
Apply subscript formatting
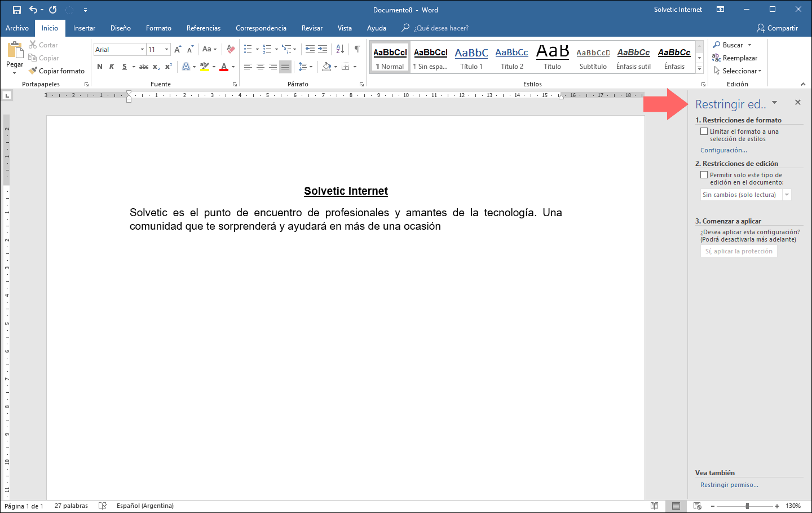(x=156, y=67)
